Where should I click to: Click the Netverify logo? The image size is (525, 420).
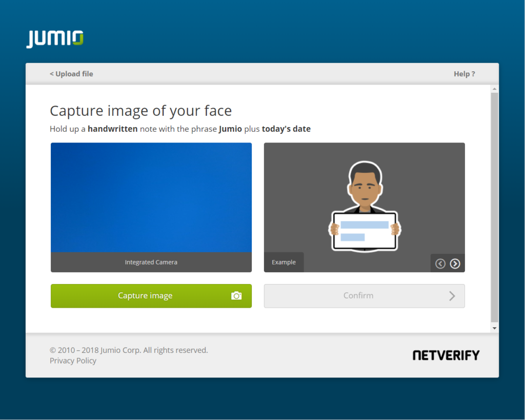446,355
